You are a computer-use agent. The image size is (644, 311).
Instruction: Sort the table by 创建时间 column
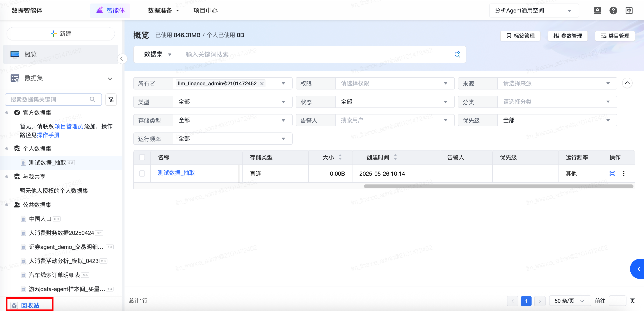[x=395, y=157]
